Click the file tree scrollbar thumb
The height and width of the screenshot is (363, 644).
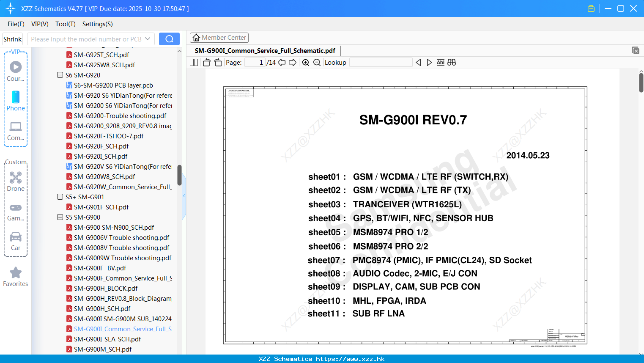pos(179,175)
